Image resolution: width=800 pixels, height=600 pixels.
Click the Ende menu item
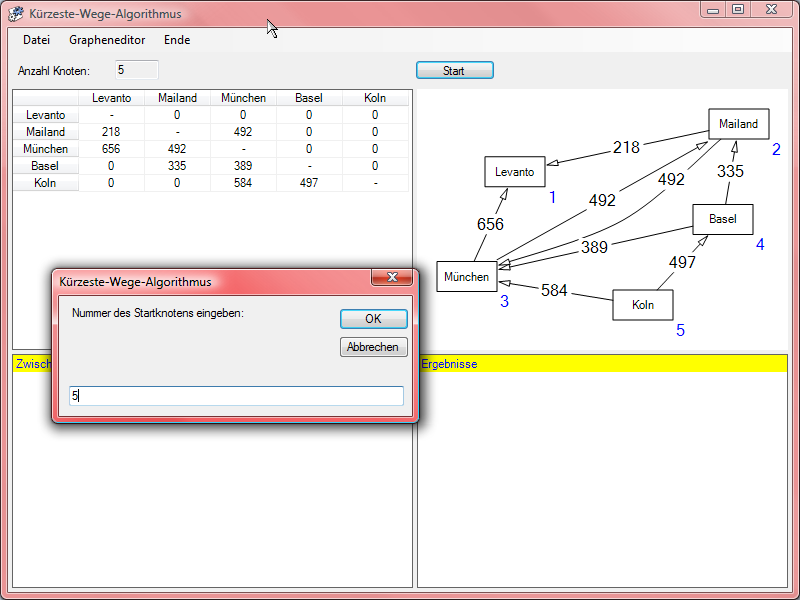coord(177,40)
